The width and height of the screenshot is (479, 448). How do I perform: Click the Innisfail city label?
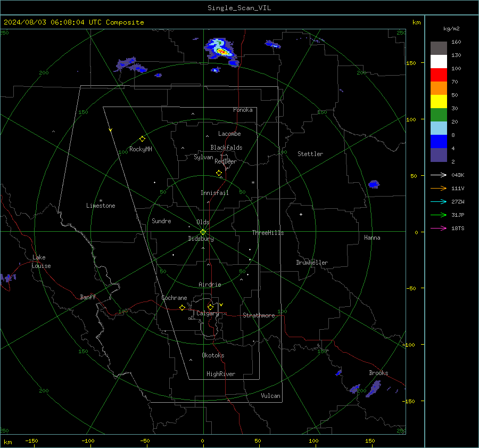click(214, 193)
